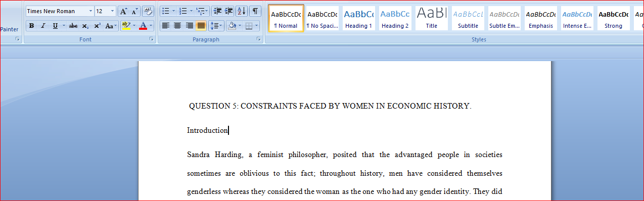Apply the Subtle Emphasis style

coord(504,18)
